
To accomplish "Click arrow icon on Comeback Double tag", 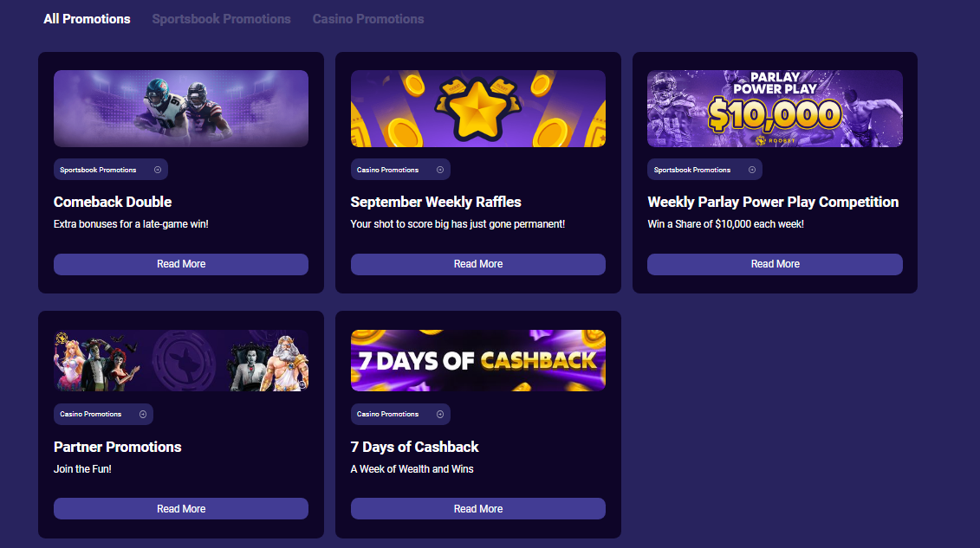I will point(158,170).
